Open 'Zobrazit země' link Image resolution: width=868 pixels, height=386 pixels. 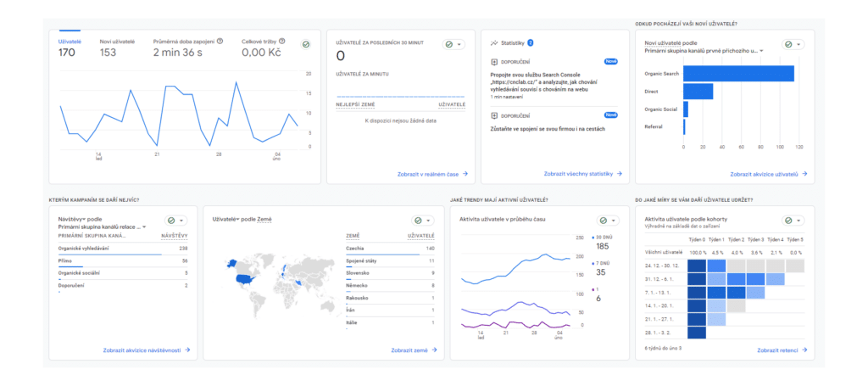pos(414,350)
